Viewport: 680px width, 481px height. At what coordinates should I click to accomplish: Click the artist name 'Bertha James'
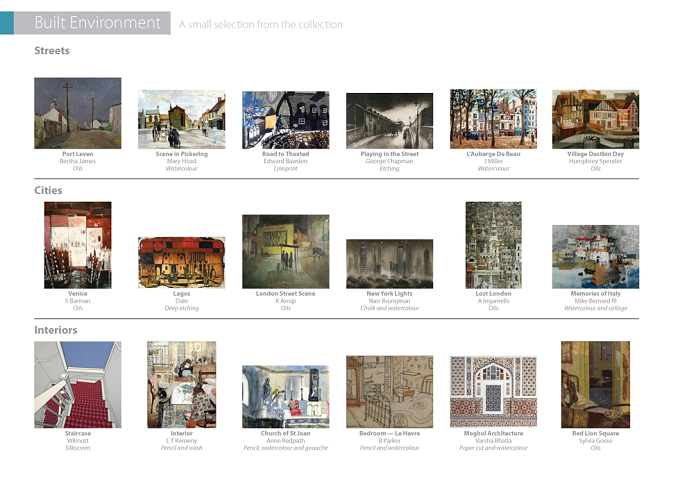(x=78, y=161)
